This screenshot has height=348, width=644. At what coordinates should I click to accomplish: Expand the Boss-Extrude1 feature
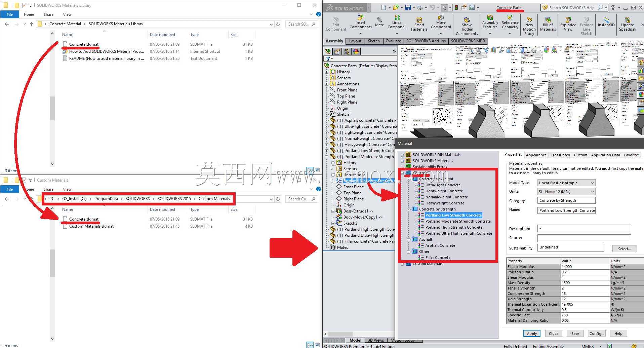click(x=333, y=211)
